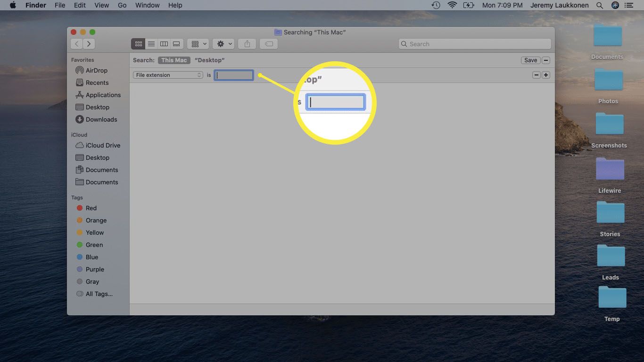Switch to list view in Finder toolbar
The width and height of the screenshot is (644, 362).
click(x=151, y=44)
